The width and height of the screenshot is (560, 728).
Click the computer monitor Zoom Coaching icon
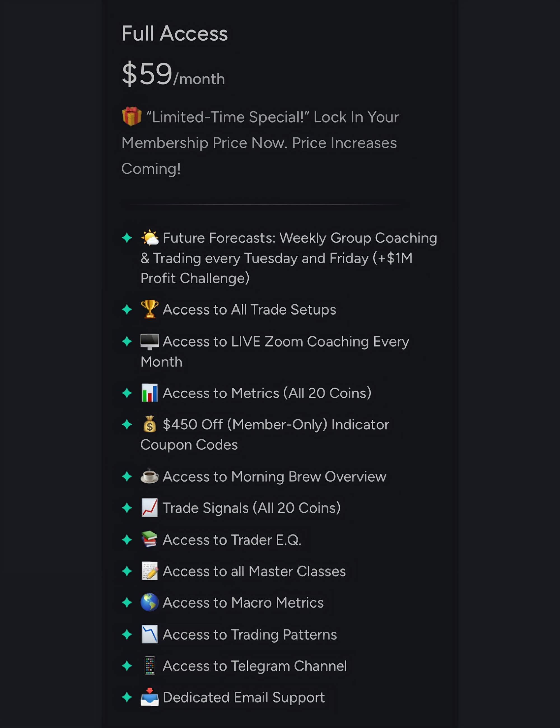149,341
